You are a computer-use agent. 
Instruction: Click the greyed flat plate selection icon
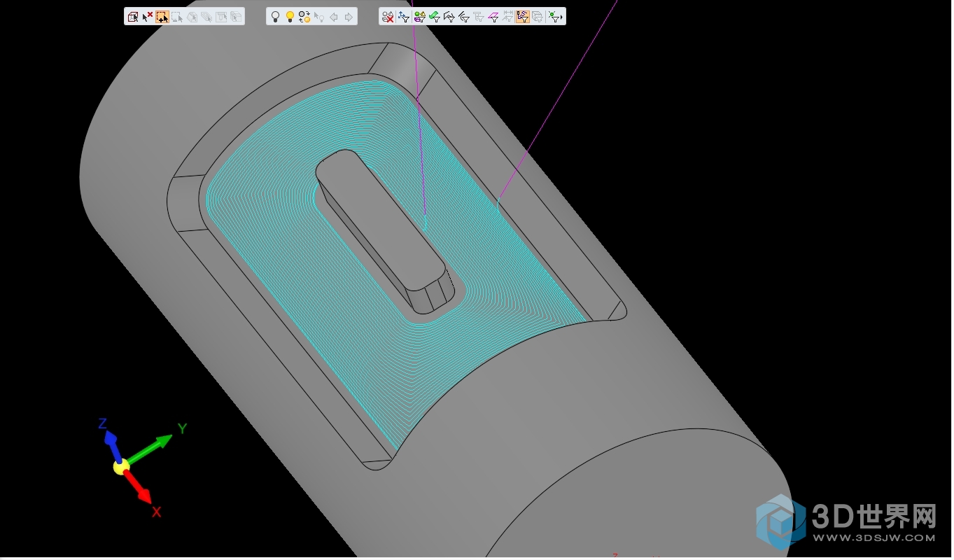coord(206,17)
